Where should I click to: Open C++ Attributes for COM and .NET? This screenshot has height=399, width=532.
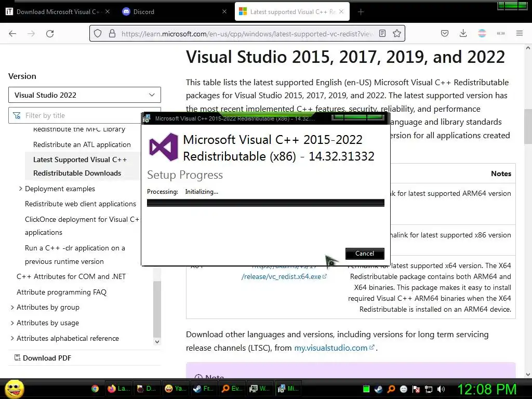click(71, 276)
